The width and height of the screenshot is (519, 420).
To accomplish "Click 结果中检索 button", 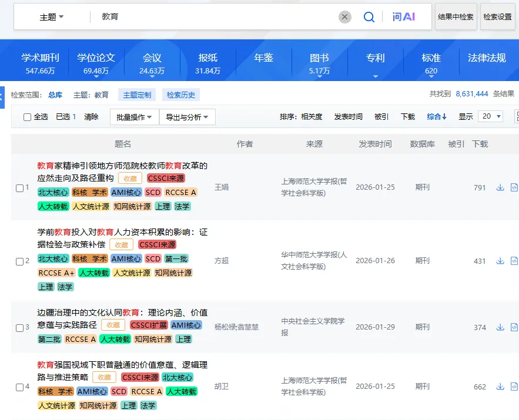I will coord(456,17).
